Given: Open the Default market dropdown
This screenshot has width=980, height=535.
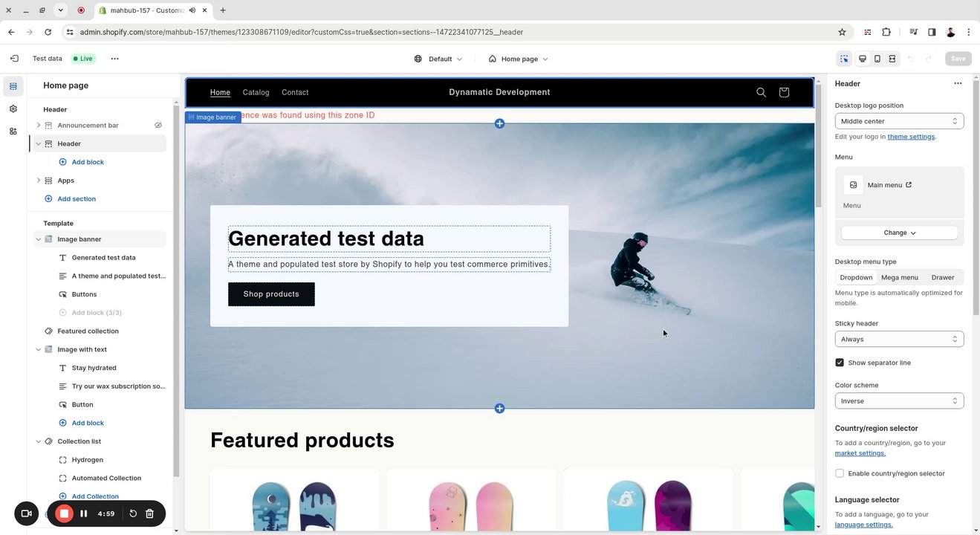Looking at the screenshot, I should click(438, 59).
